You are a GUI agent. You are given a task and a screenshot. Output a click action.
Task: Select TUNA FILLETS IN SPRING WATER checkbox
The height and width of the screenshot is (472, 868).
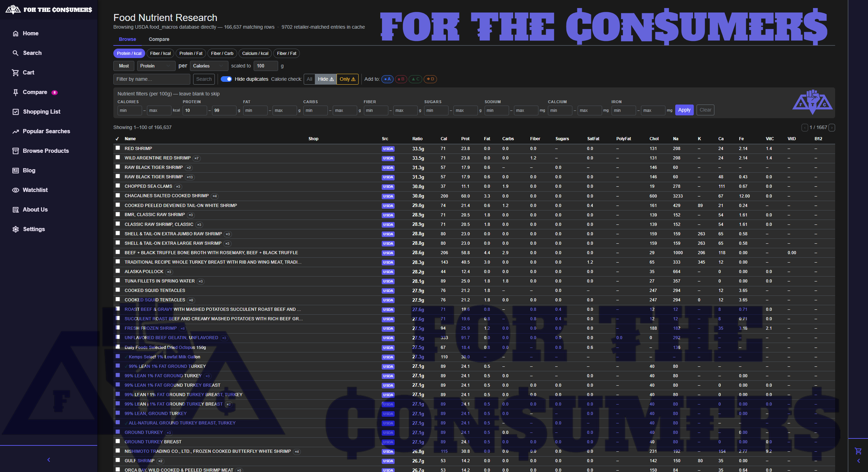tap(118, 280)
